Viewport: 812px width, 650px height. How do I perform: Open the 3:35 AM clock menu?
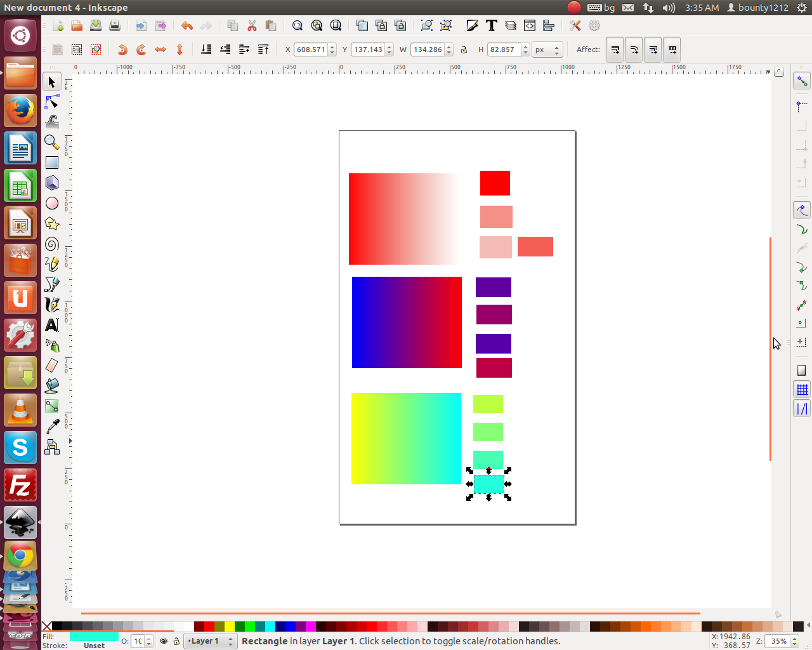coord(702,8)
